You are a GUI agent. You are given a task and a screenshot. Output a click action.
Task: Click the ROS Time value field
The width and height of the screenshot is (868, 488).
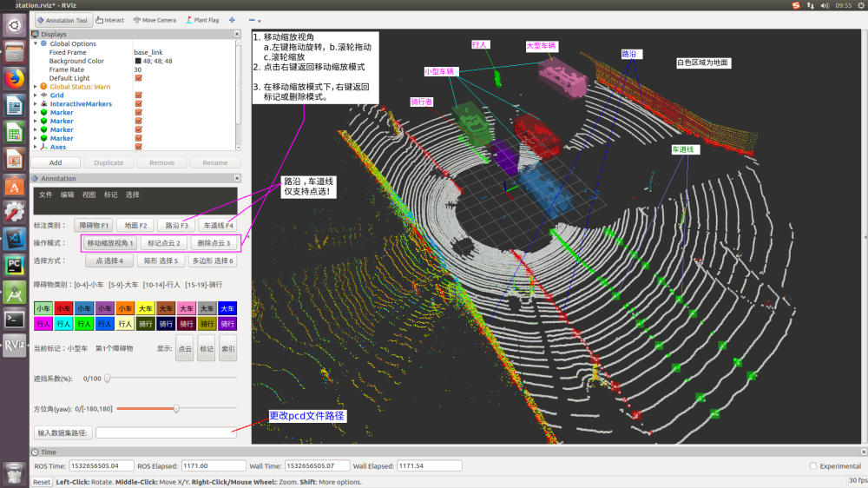pyautogui.click(x=102, y=465)
